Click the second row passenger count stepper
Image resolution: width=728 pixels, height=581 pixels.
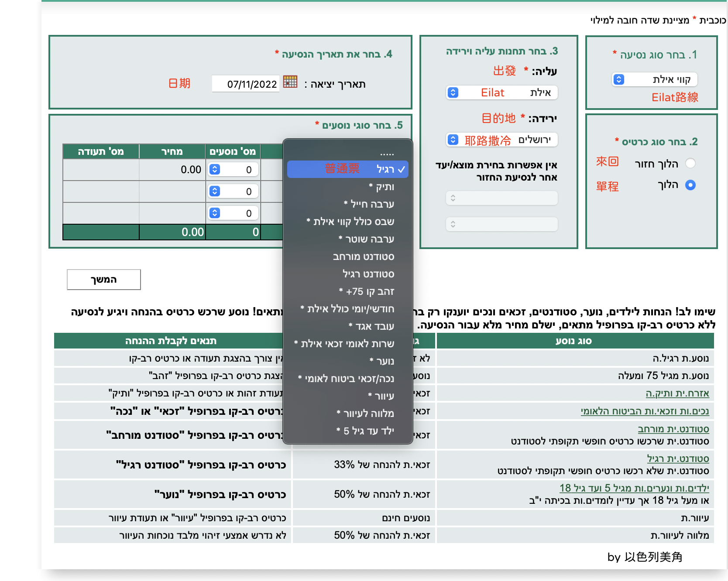point(233,191)
